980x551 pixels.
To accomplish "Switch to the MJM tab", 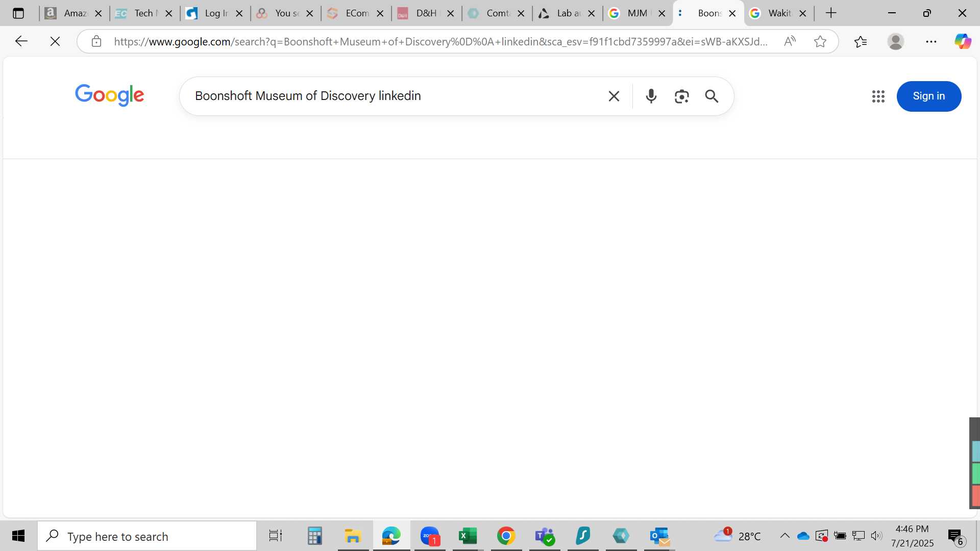I will (638, 13).
